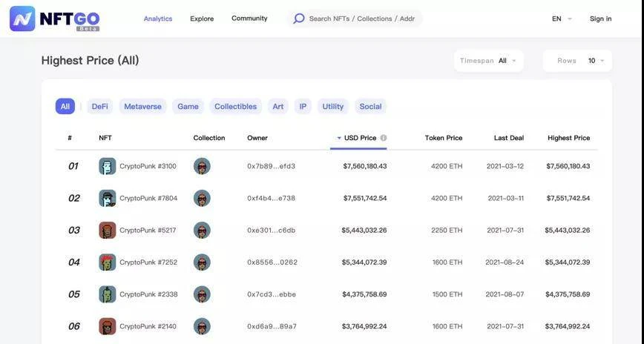644x344 pixels.
Task: Click the Owner column header
Action: pyautogui.click(x=257, y=138)
